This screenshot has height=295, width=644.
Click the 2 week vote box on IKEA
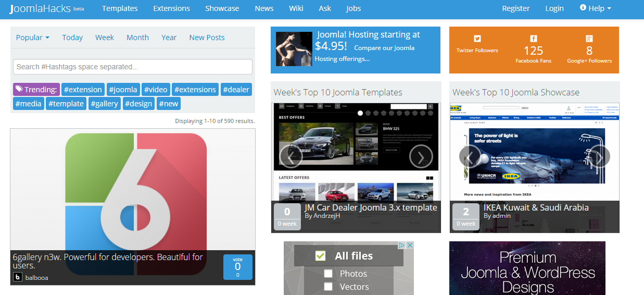click(x=466, y=217)
